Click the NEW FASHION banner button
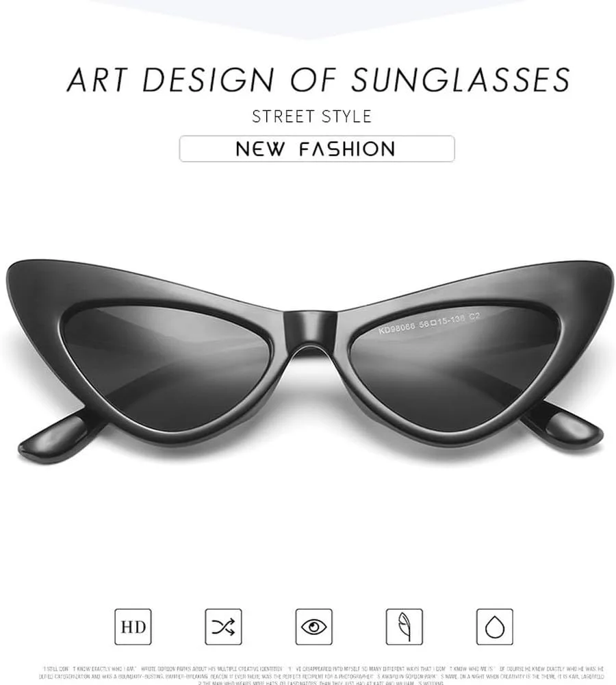 (317, 149)
